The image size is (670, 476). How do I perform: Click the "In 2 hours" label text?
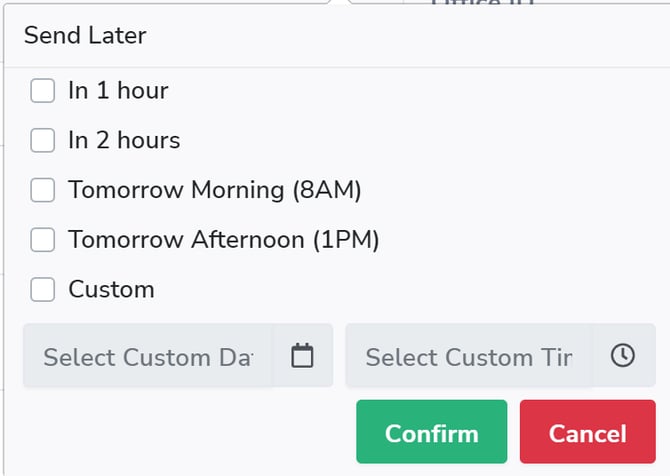124,141
